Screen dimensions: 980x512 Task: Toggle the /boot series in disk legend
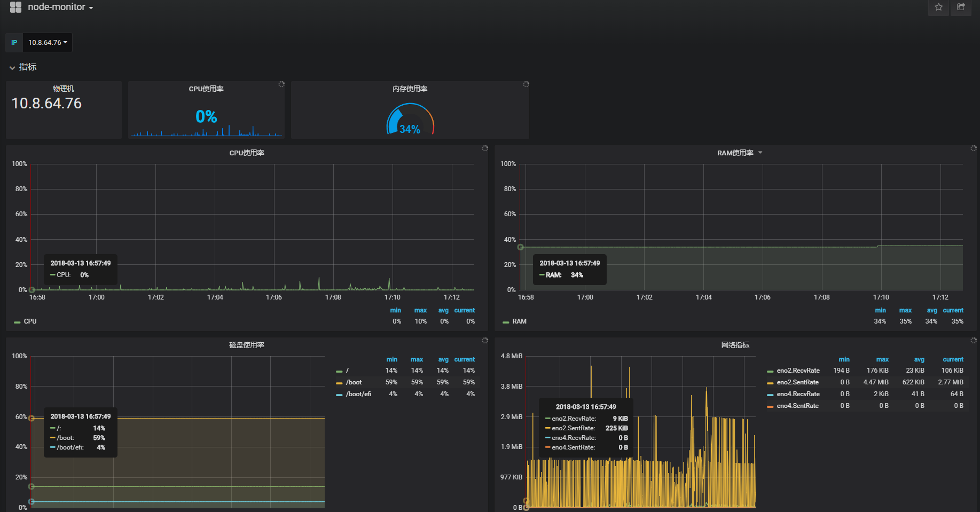coord(354,382)
